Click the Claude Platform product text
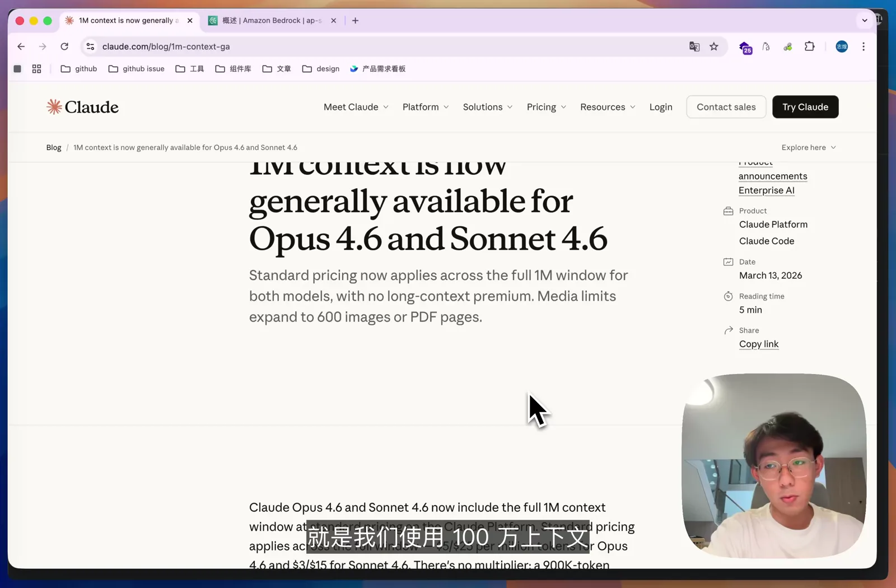Screen dimensions: 896x588 click(773, 225)
